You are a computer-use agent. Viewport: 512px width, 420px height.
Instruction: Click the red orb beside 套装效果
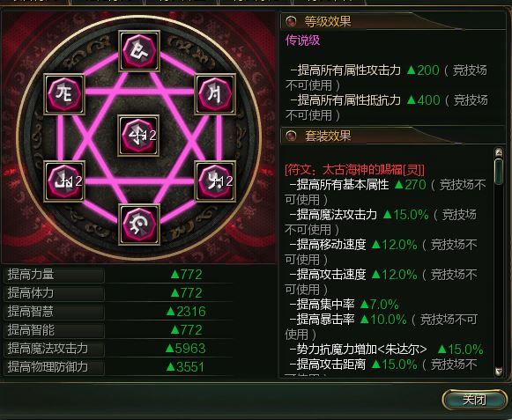(291, 136)
